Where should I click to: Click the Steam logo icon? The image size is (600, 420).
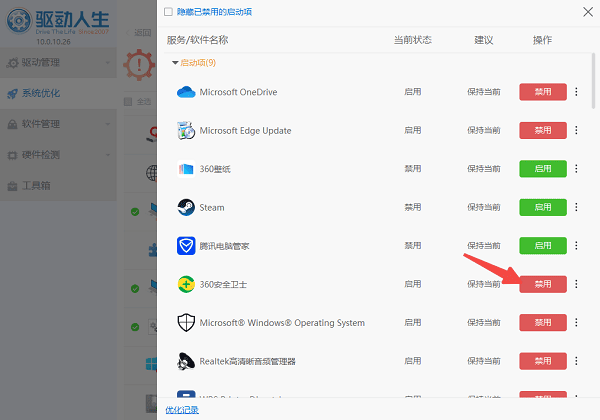pos(186,207)
